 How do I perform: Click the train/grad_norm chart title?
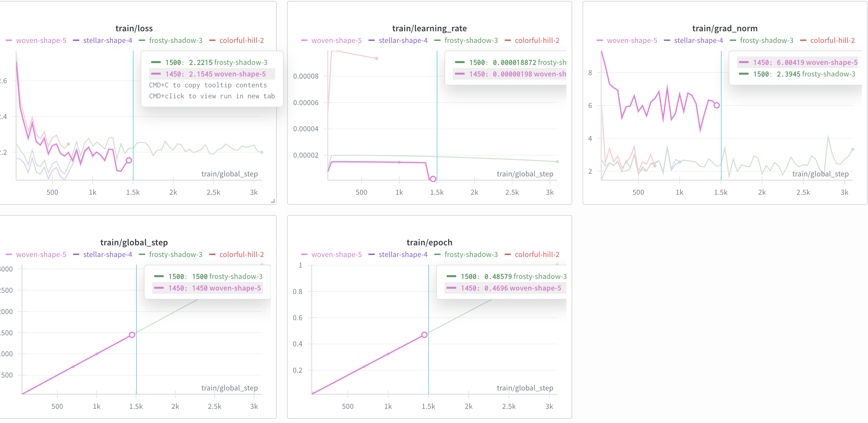pos(724,28)
